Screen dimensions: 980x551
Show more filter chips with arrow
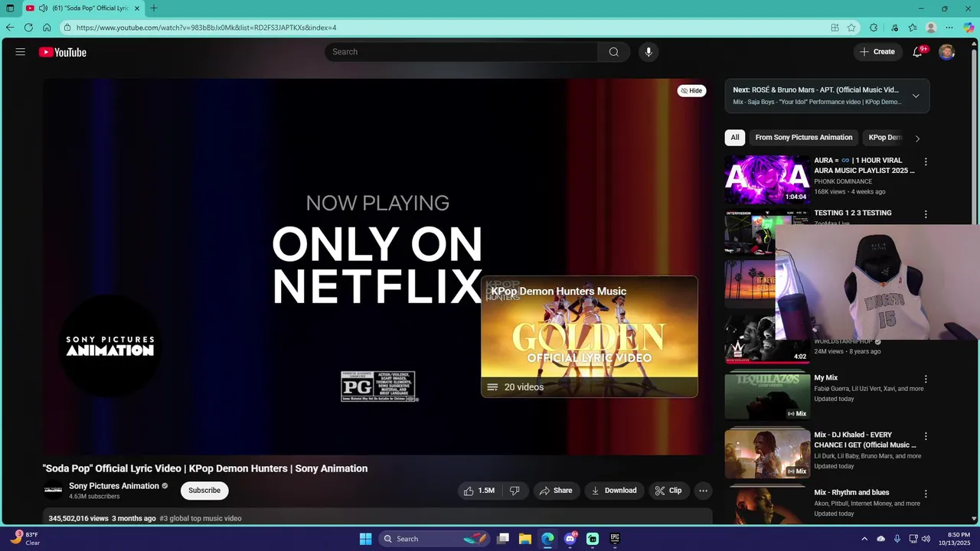click(917, 139)
